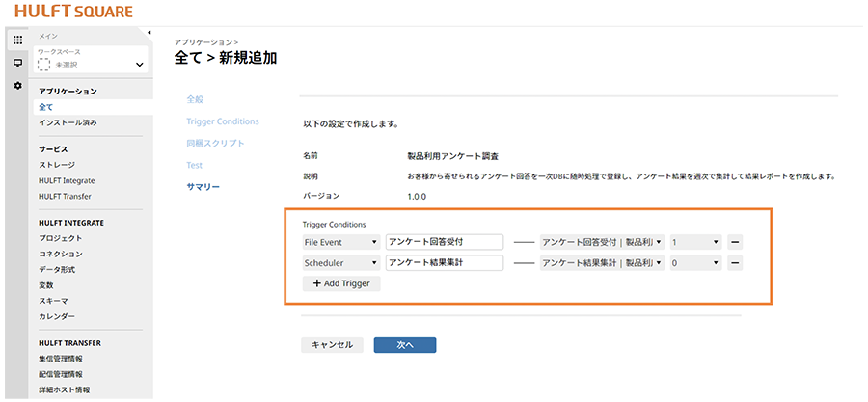Screen dimensions: 868x402
Task: Open ストレージ under サービス
Action: click(56, 165)
